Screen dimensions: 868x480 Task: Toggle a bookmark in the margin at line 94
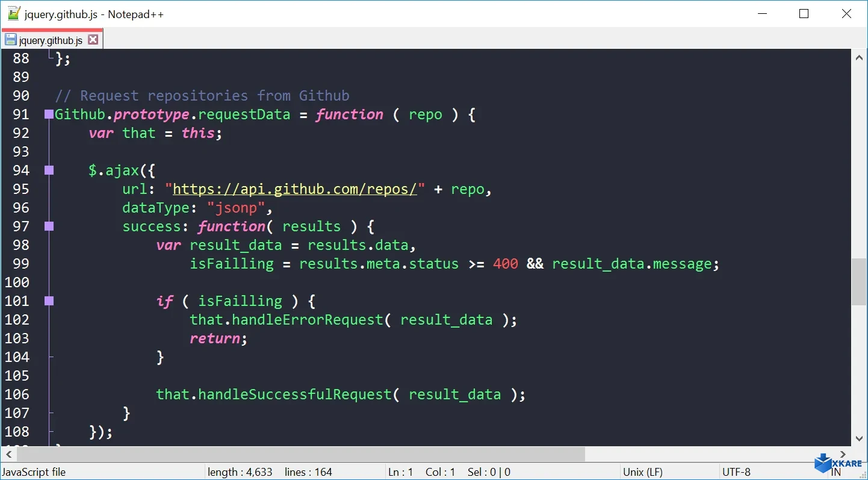pyautogui.click(x=49, y=170)
